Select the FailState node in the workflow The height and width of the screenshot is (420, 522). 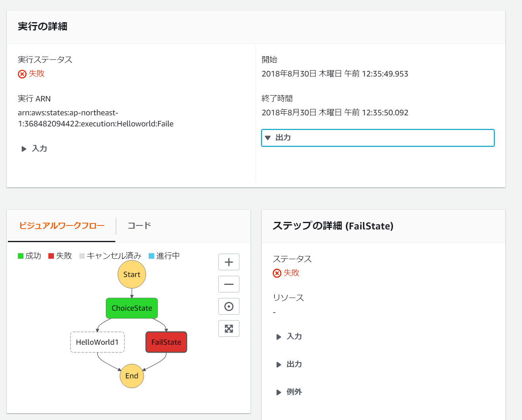coord(166,342)
